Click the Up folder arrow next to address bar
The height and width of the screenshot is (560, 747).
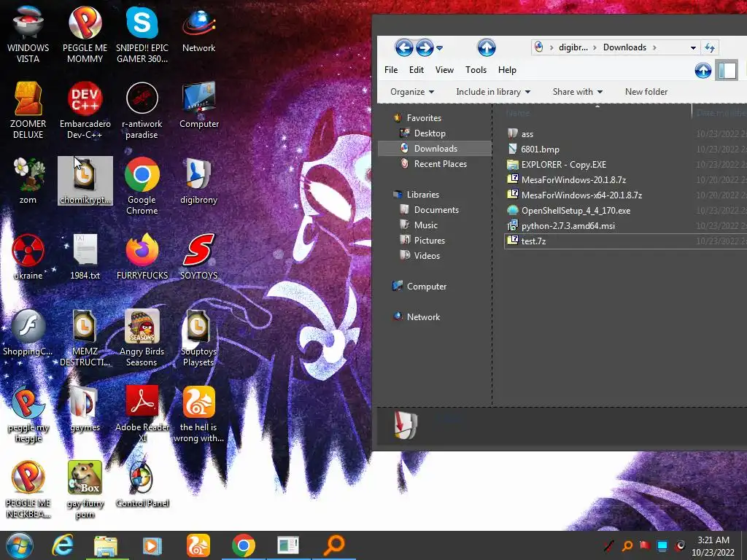(487, 47)
